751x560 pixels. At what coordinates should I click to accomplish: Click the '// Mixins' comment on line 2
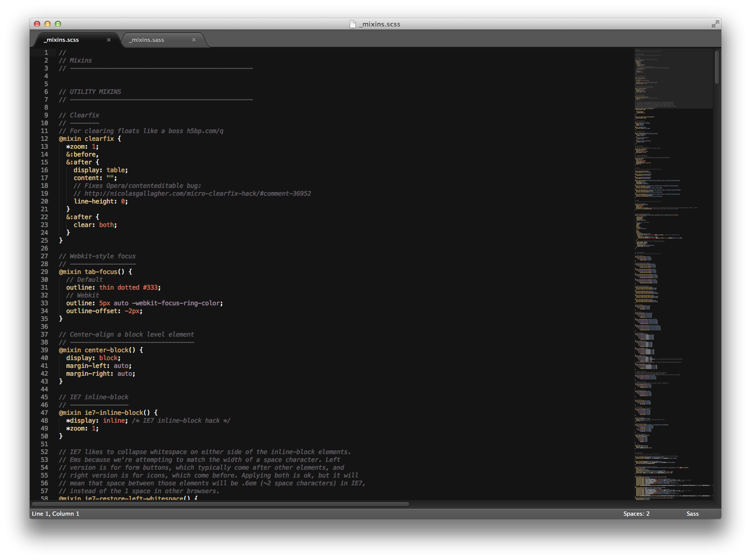coord(75,61)
